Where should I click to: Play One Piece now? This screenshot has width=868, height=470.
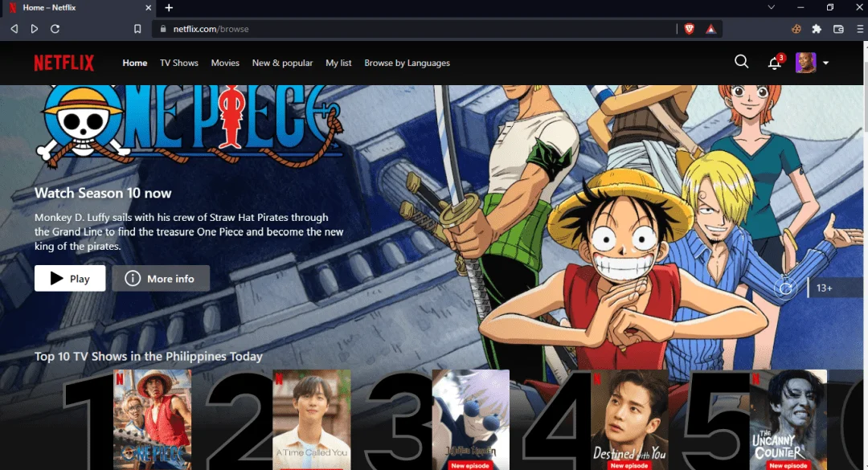coord(70,278)
